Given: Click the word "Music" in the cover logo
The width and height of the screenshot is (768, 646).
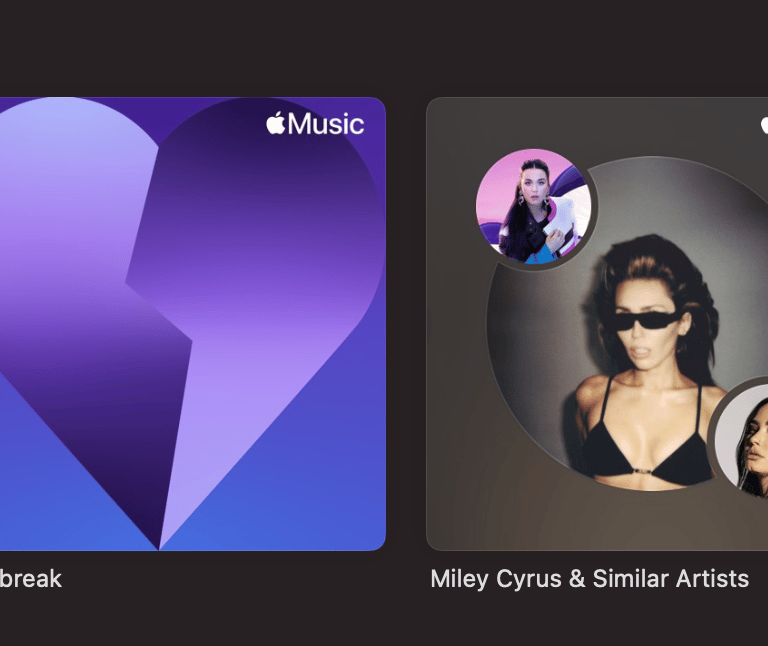Looking at the screenshot, I should pyautogui.click(x=326, y=124).
